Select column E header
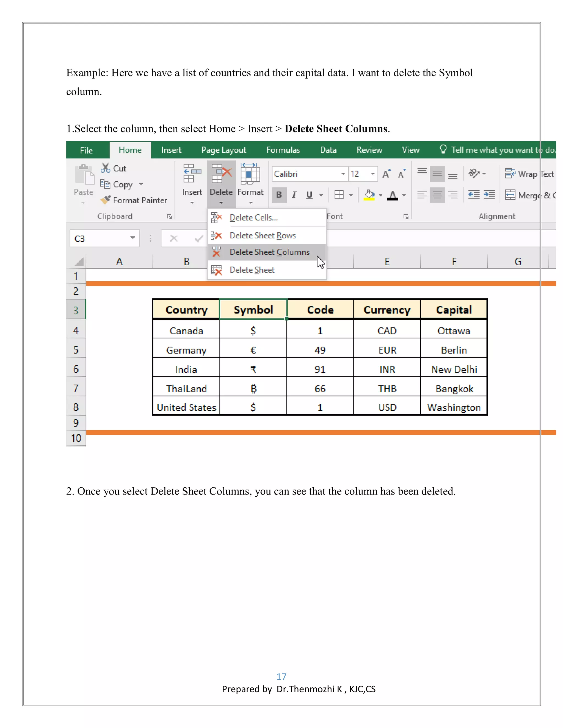Screen dimensions: 563x728 click(x=387, y=261)
